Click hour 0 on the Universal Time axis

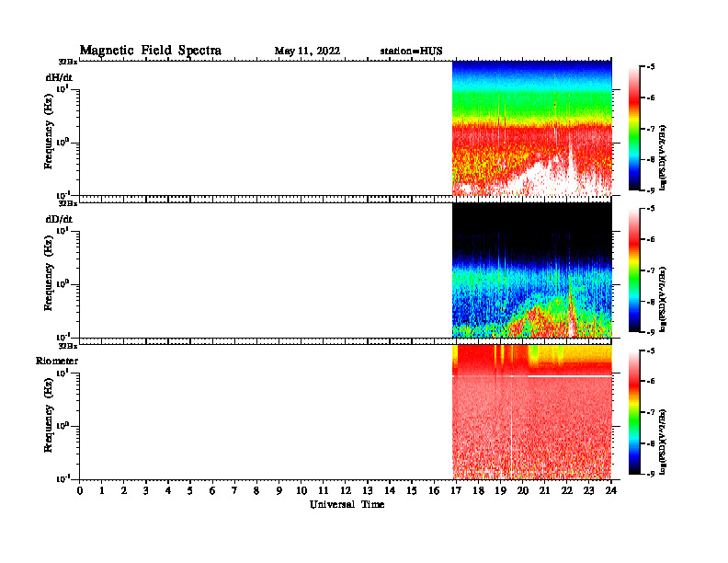click(80, 491)
